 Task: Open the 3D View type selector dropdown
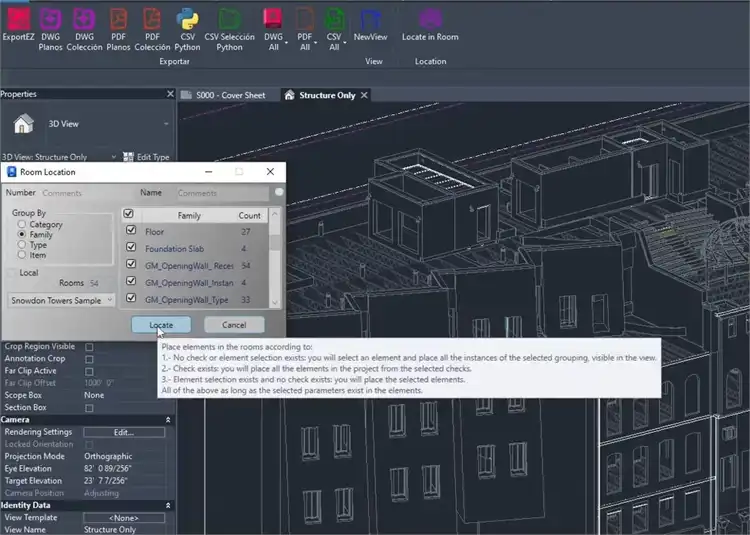pyautogui.click(x=166, y=125)
